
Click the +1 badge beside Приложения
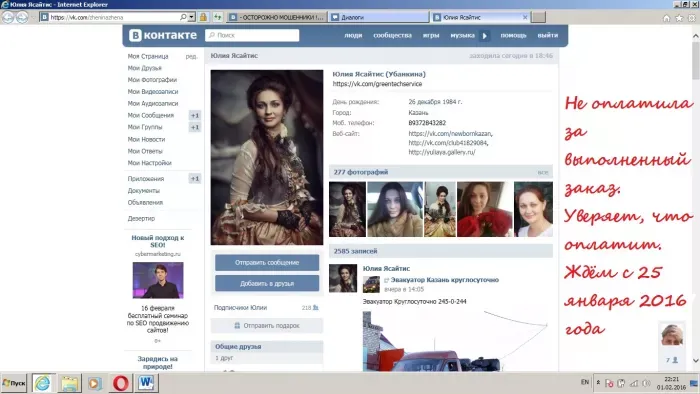pos(195,178)
